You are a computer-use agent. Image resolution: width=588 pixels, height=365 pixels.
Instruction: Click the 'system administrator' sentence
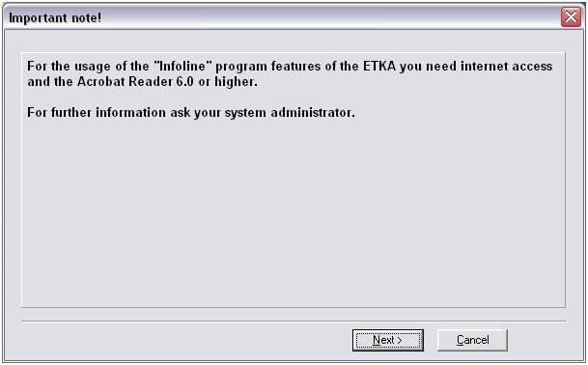(190, 113)
